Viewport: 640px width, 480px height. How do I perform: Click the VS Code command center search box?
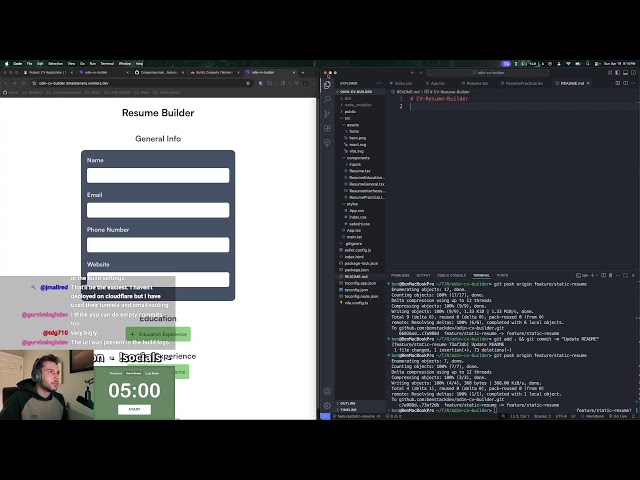[488, 73]
